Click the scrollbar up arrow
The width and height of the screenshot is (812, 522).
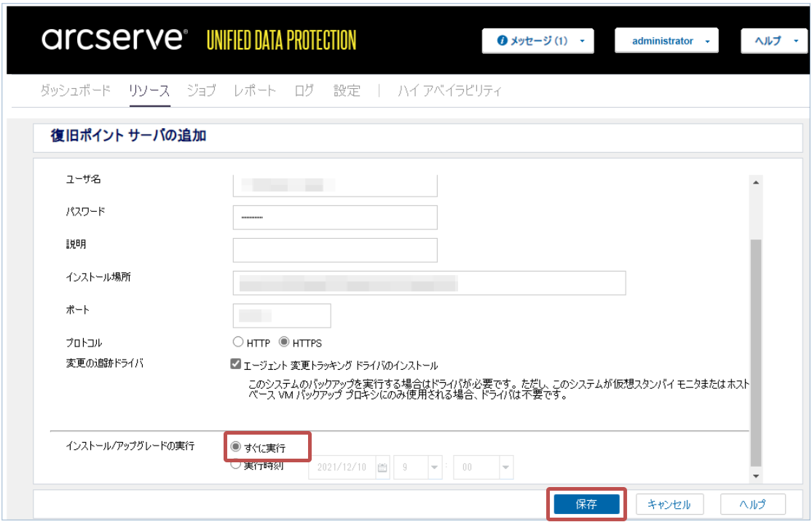(755, 181)
